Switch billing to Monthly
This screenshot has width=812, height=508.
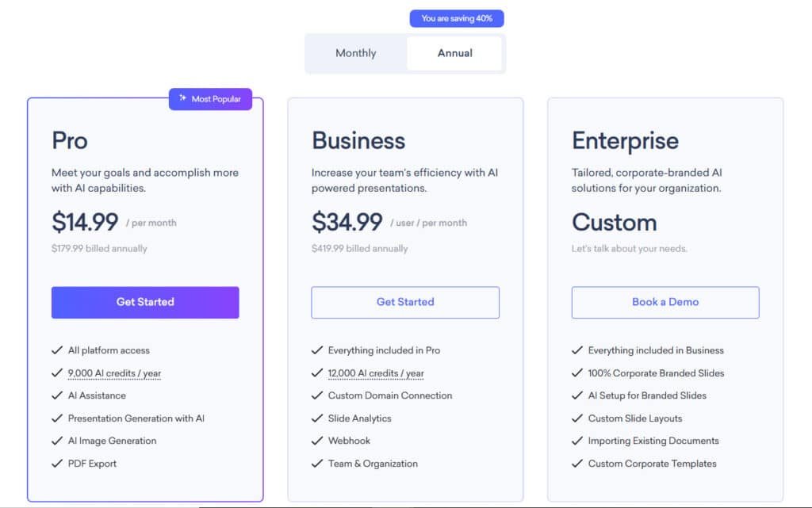pos(355,53)
